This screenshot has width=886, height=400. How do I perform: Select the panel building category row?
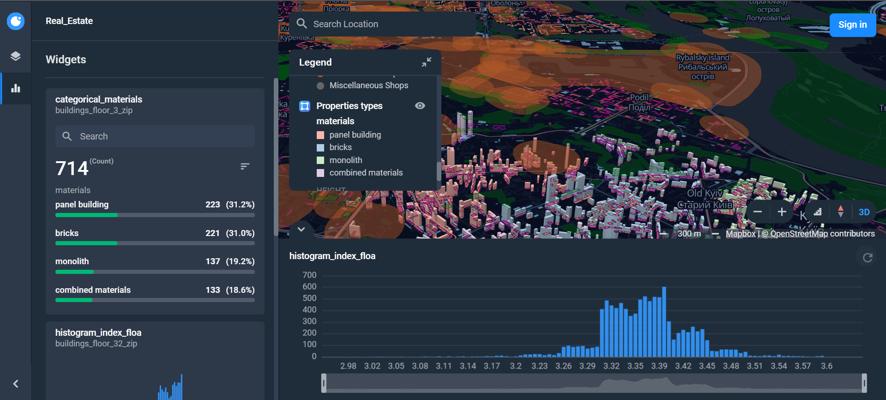coord(155,209)
